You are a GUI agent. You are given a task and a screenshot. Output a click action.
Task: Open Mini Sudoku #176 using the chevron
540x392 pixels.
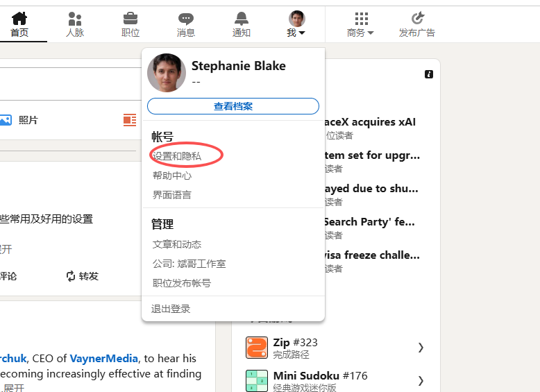point(421,380)
